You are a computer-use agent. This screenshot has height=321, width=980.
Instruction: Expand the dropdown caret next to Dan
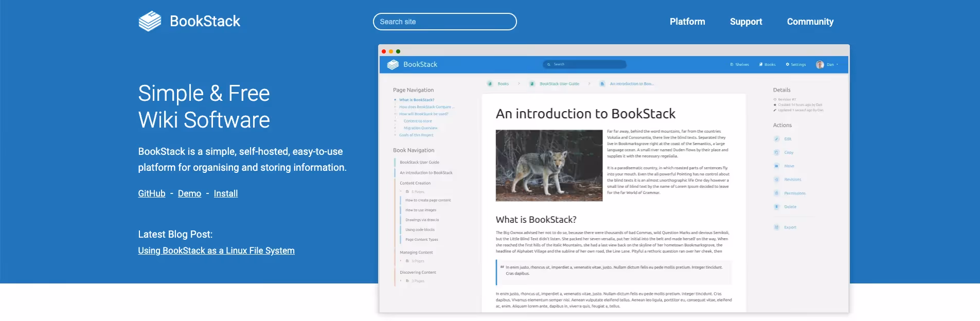[838, 64]
